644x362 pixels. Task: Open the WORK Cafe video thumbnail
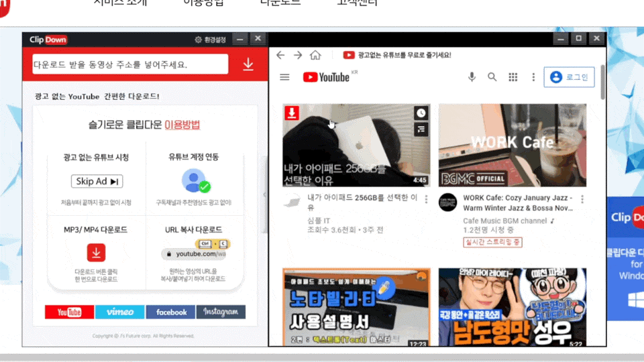click(x=513, y=145)
